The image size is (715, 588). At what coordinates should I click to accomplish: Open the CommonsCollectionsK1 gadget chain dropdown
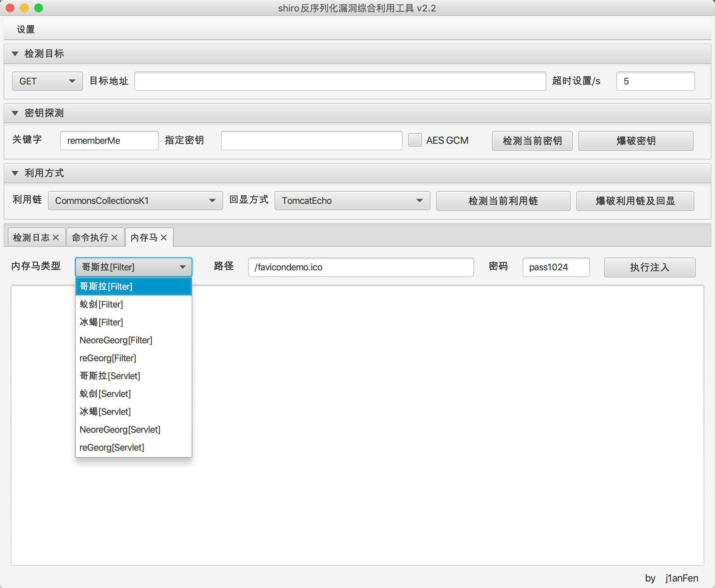pyautogui.click(x=135, y=201)
